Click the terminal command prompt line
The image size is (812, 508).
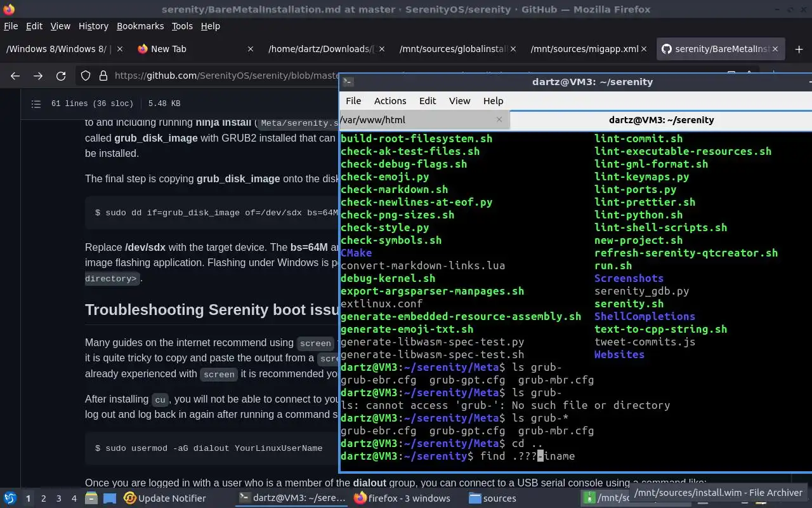(x=457, y=456)
